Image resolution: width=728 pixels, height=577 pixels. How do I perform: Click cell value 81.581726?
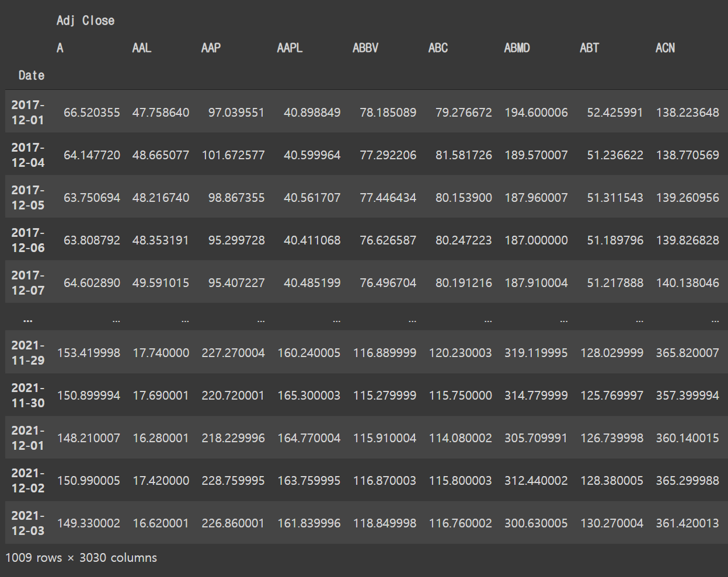(x=464, y=155)
